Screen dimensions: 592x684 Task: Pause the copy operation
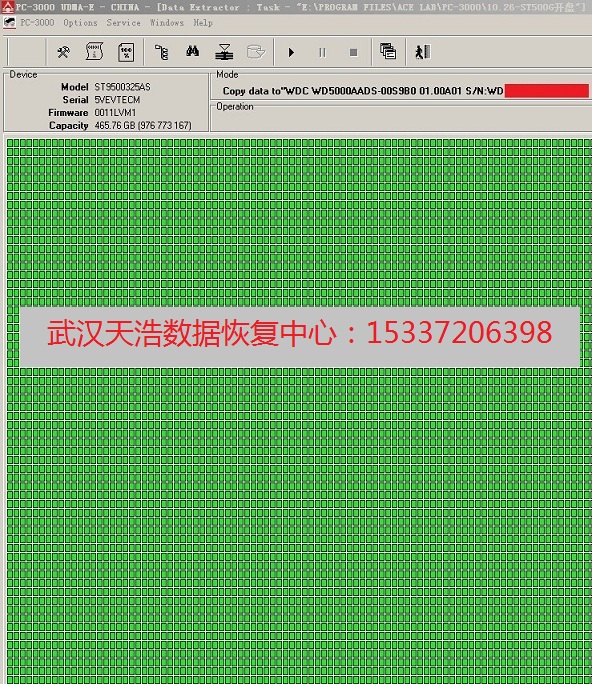click(x=322, y=53)
